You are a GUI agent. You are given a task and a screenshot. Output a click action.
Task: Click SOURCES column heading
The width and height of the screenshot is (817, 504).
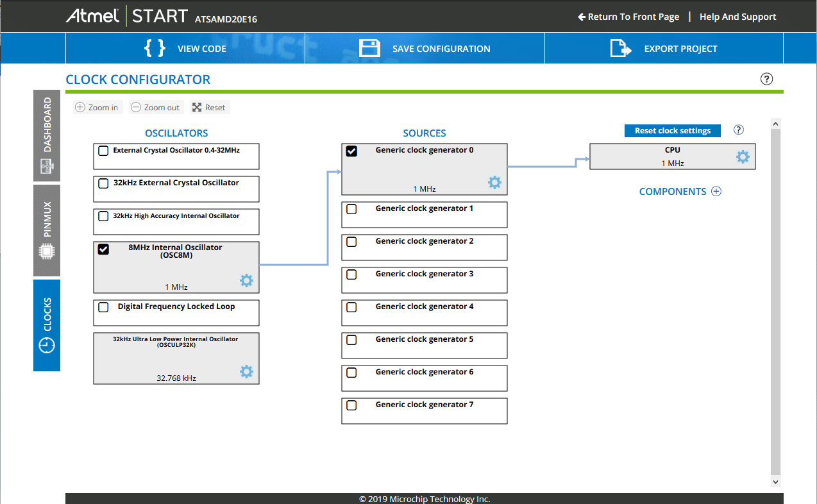click(x=425, y=133)
